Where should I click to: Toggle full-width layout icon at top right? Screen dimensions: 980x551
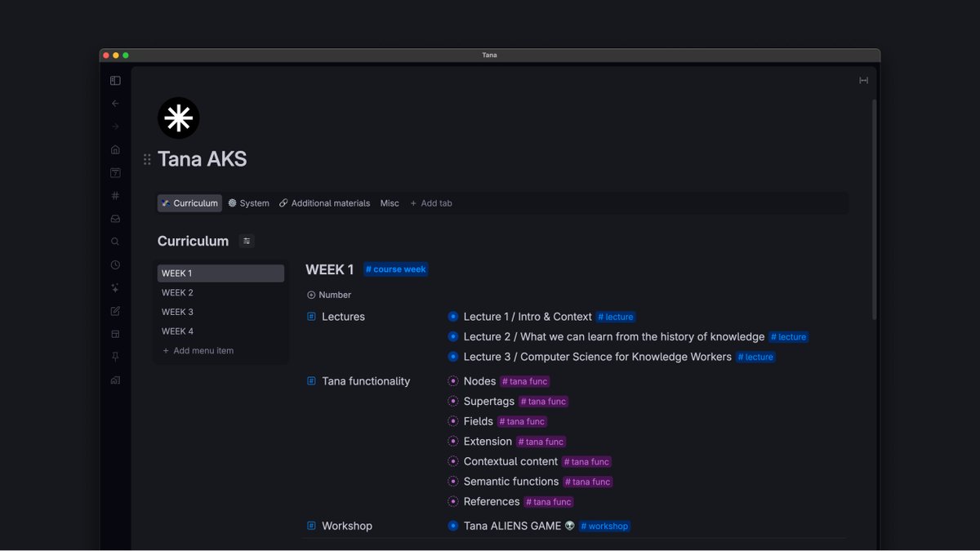click(x=863, y=81)
